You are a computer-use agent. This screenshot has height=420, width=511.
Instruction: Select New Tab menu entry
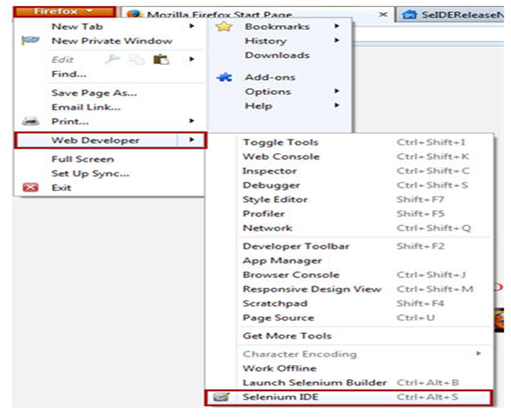110,26
